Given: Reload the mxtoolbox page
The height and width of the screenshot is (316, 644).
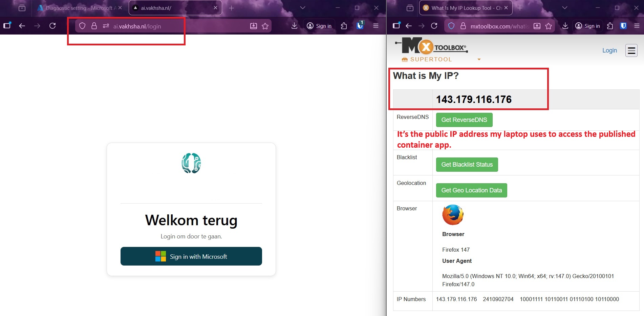Looking at the screenshot, I should [x=434, y=26].
